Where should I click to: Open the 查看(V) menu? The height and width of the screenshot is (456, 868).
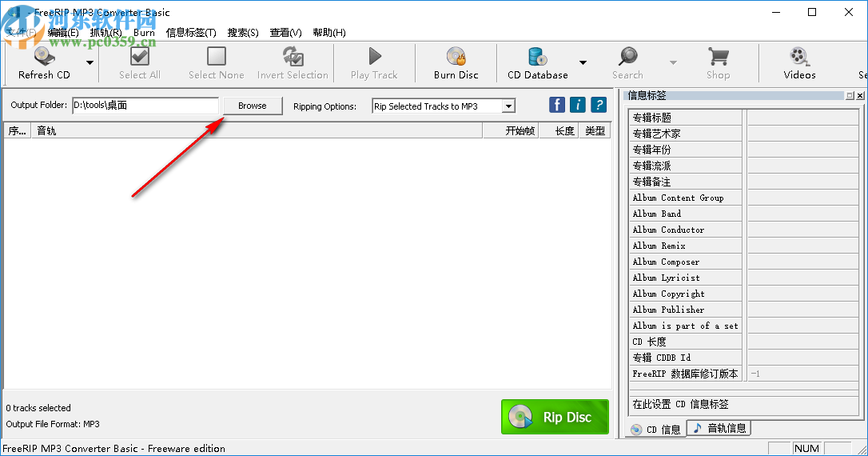coord(285,33)
